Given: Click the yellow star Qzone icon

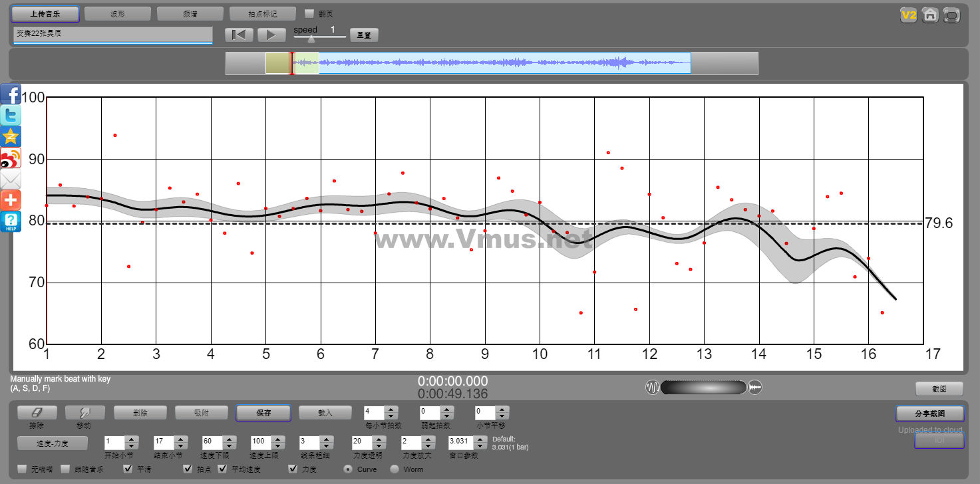Looking at the screenshot, I should (11, 137).
